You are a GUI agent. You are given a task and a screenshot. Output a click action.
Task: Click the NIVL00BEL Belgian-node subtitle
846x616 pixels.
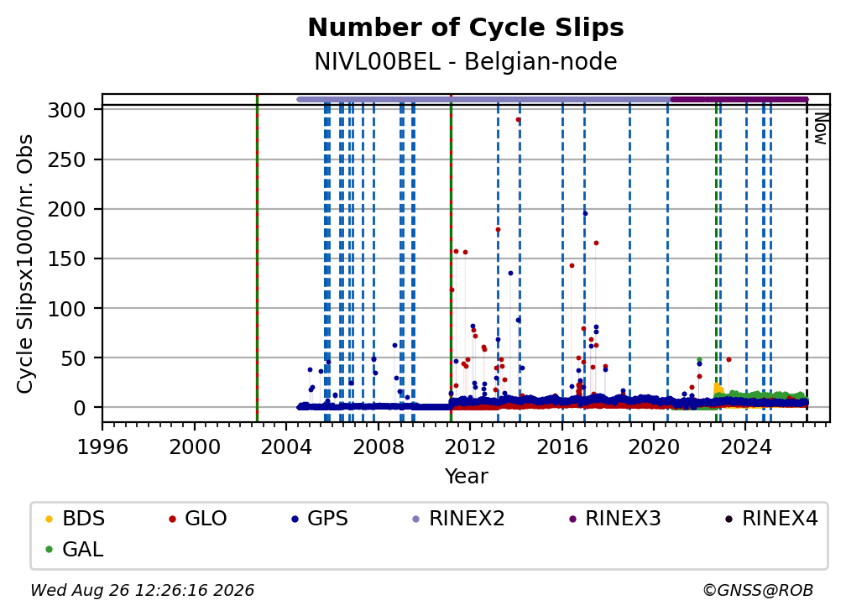coord(466,62)
